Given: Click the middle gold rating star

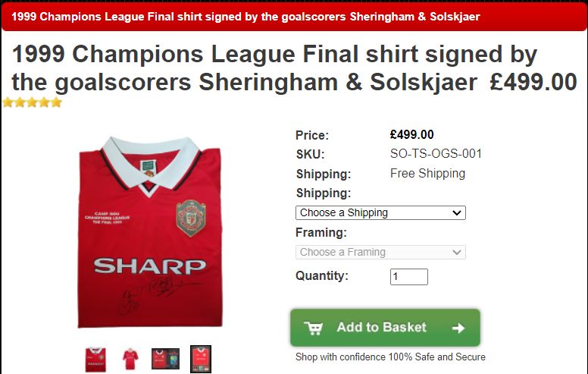Looking at the screenshot, I should pos(32,102).
